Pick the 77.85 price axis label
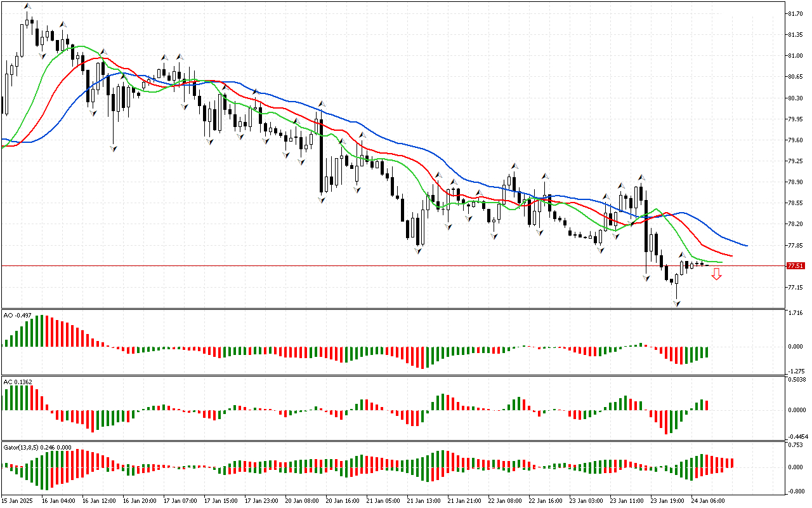 pos(796,245)
